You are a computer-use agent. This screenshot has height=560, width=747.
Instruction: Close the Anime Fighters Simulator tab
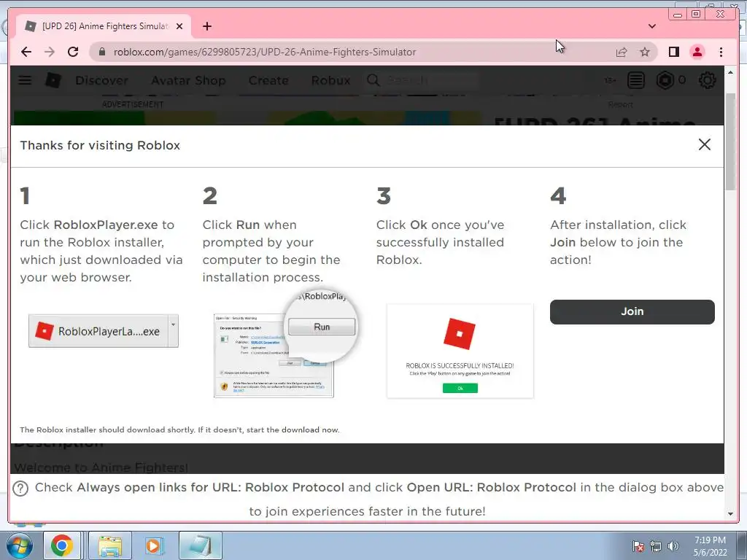(x=179, y=26)
